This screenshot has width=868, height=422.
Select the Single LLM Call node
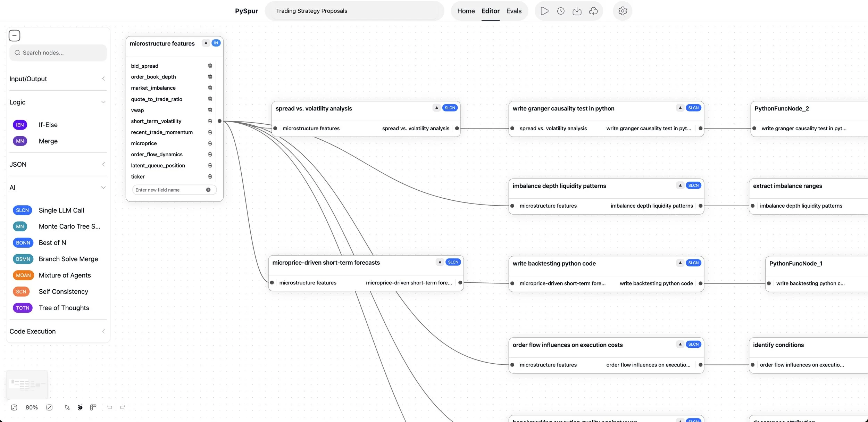pyautogui.click(x=61, y=210)
